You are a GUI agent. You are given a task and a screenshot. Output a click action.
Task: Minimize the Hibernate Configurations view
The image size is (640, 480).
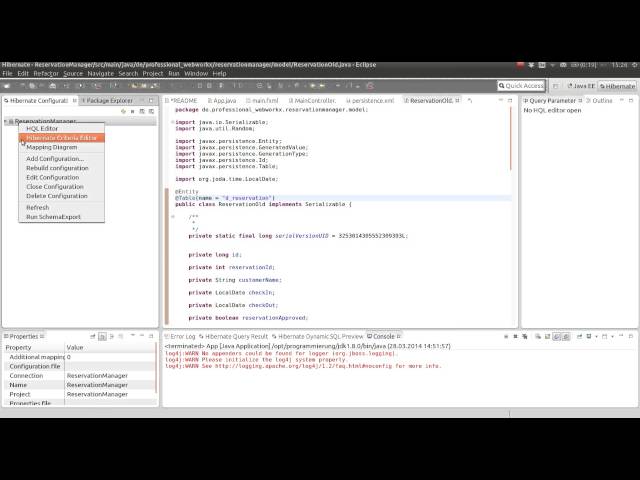(142, 100)
